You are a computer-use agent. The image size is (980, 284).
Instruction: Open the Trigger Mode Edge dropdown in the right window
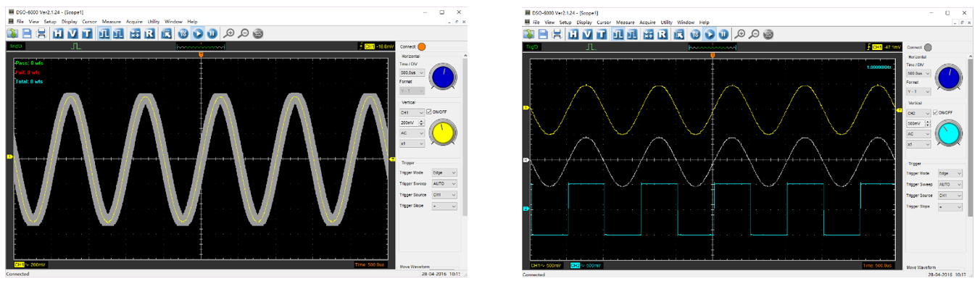[950, 173]
